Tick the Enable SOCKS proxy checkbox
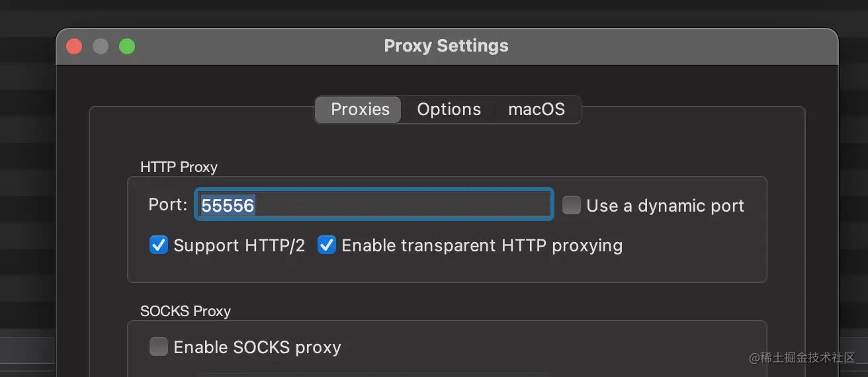This screenshot has height=377, width=868. click(159, 347)
